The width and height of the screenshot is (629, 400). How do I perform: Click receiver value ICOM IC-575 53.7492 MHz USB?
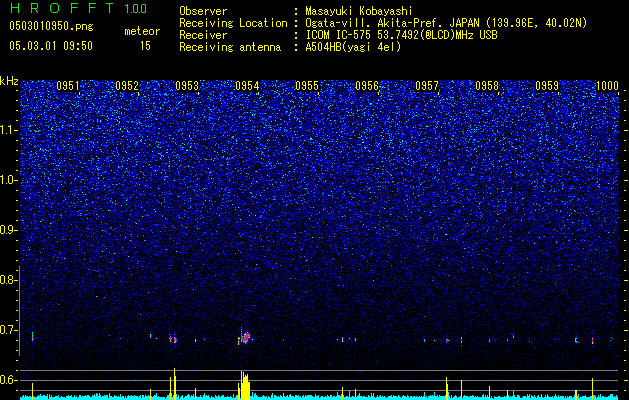401,35
